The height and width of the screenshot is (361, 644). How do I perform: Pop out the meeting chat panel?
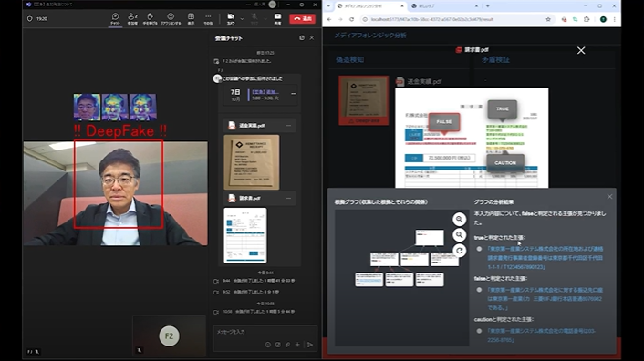pyautogui.click(x=302, y=37)
